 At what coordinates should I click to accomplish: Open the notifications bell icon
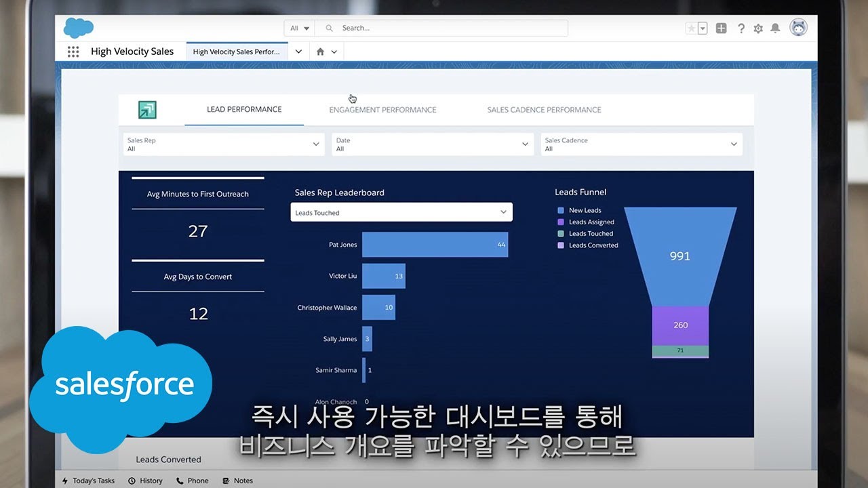pos(775,28)
